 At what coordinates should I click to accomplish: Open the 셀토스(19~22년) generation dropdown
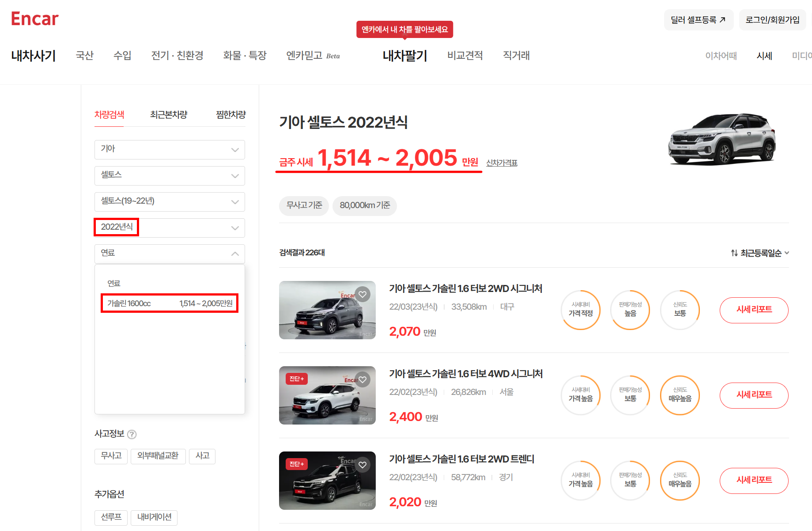(170, 201)
